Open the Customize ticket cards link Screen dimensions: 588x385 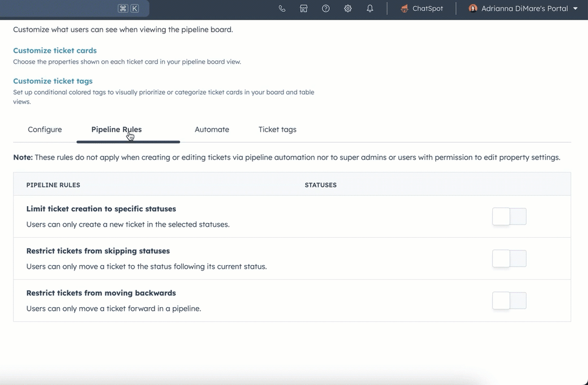[x=54, y=50]
